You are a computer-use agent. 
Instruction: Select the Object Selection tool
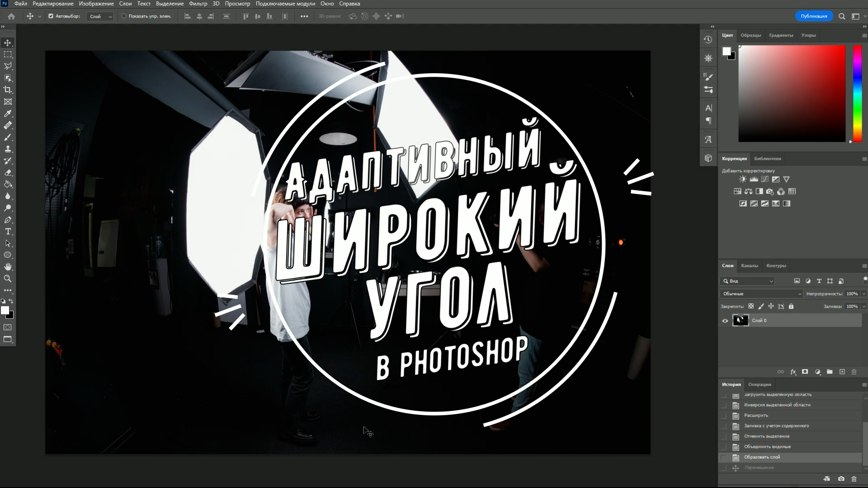click(8, 78)
